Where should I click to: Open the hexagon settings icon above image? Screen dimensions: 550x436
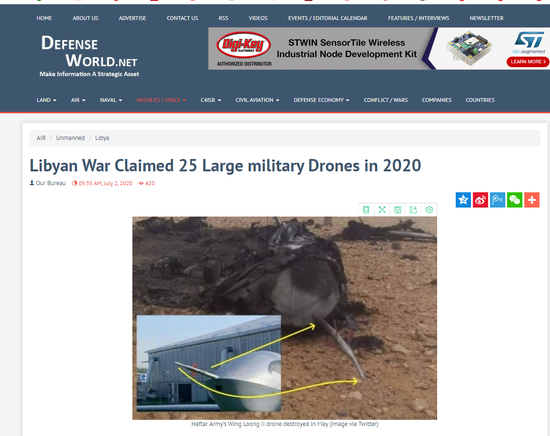point(429,210)
